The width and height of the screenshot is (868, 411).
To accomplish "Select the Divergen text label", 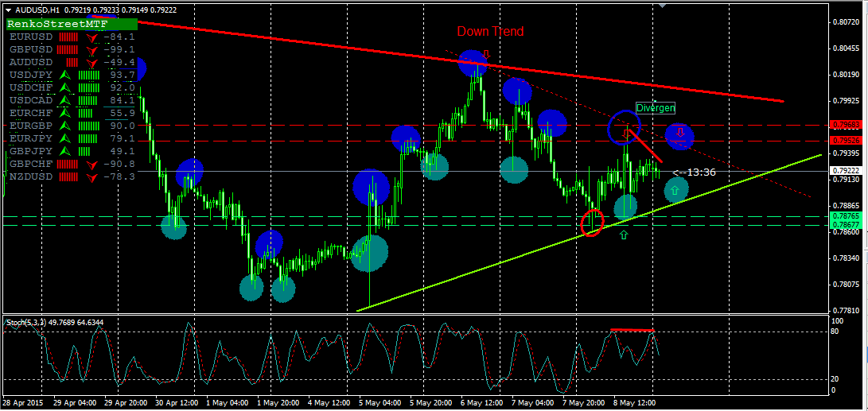I will point(655,107).
